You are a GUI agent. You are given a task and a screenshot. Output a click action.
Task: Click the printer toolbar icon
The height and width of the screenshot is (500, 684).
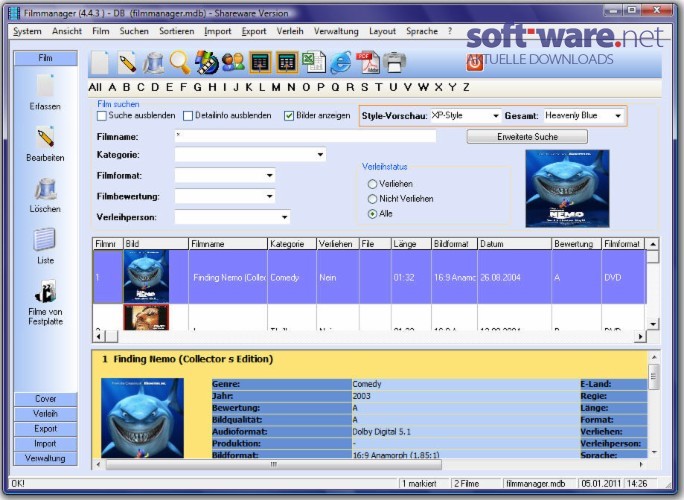(x=394, y=63)
